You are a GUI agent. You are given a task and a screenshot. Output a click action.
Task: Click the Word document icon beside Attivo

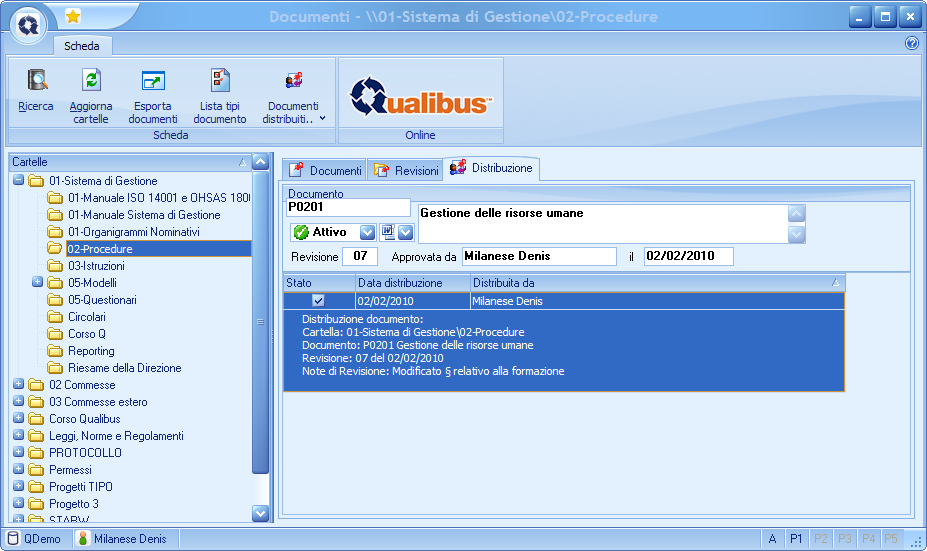tap(388, 232)
